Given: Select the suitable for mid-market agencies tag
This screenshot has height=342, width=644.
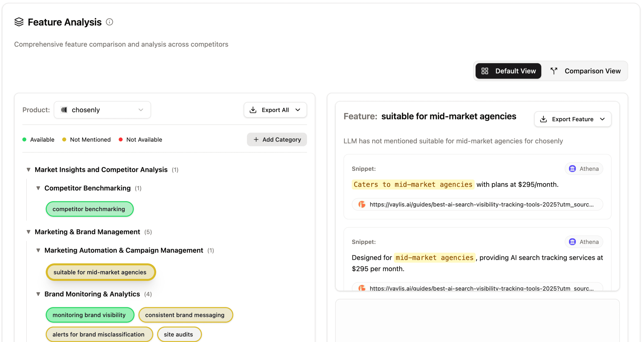Looking at the screenshot, I should [x=101, y=272].
